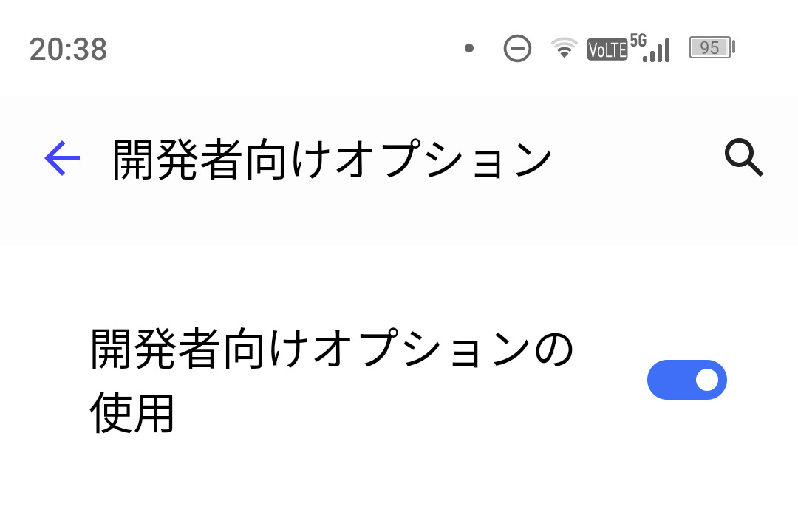Tap the blue back arrow

click(x=62, y=158)
